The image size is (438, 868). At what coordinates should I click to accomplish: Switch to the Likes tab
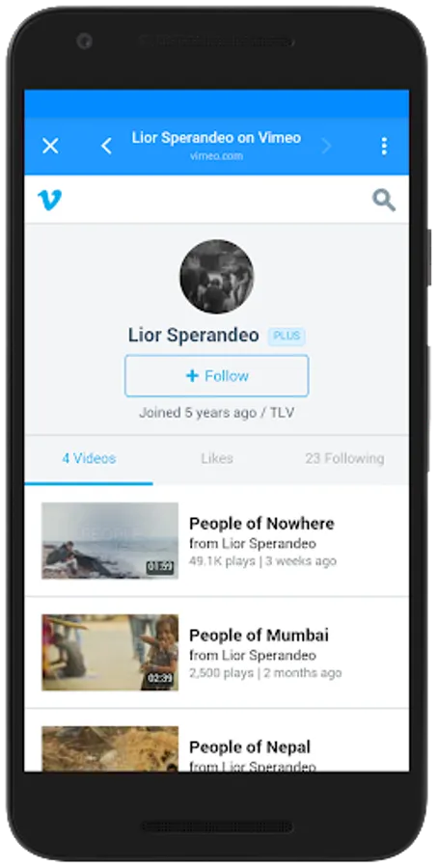pos(216,458)
